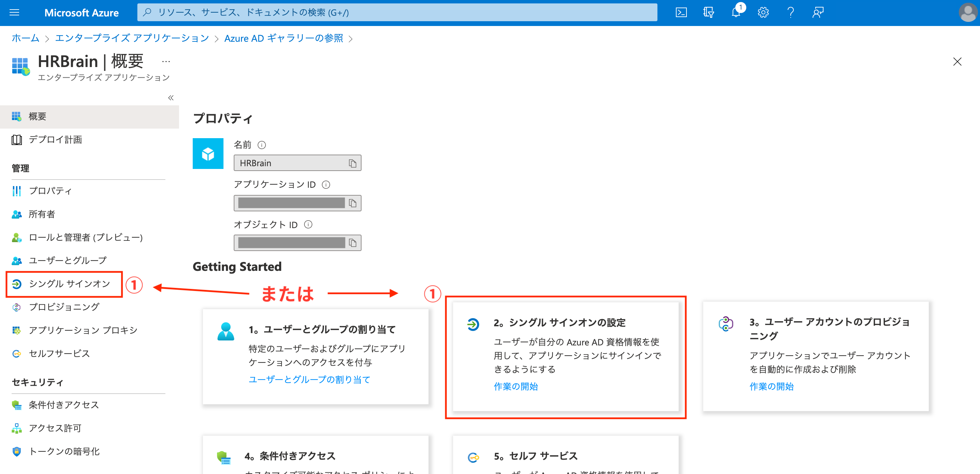Click the provisioning cycle icon in card 3
The image size is (980, 474).
[726, 324]
